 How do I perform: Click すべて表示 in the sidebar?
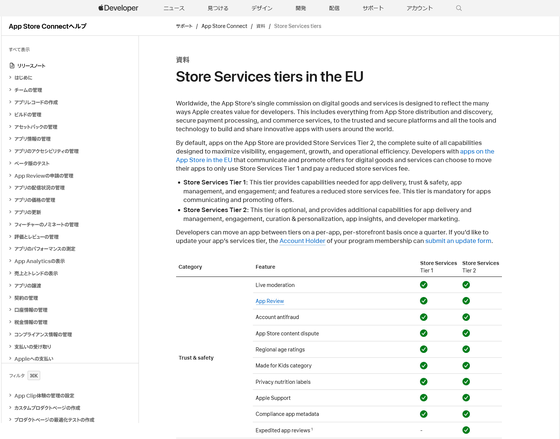[19, 49]
